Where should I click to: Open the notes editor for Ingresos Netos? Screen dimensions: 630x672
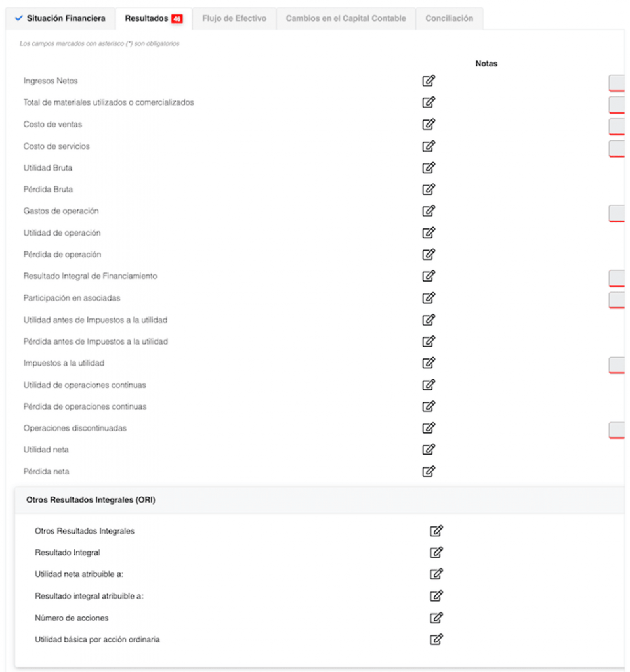tap(429, 81)
